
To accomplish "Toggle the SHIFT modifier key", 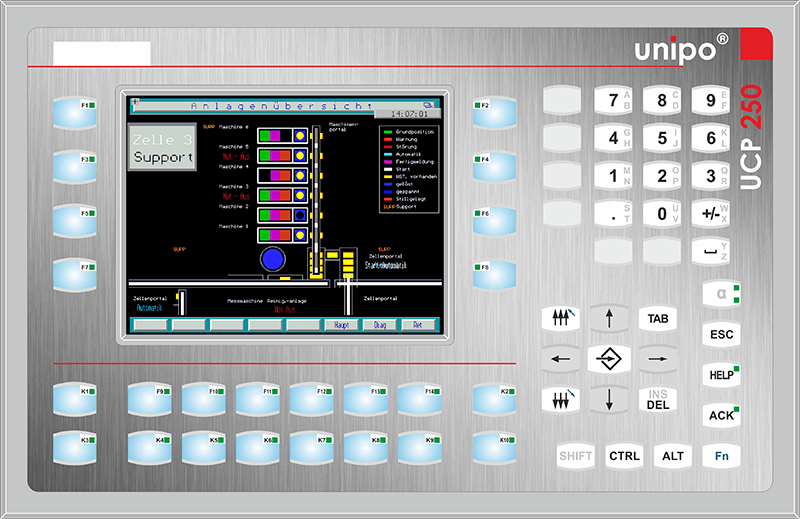I will coord(576,456).
